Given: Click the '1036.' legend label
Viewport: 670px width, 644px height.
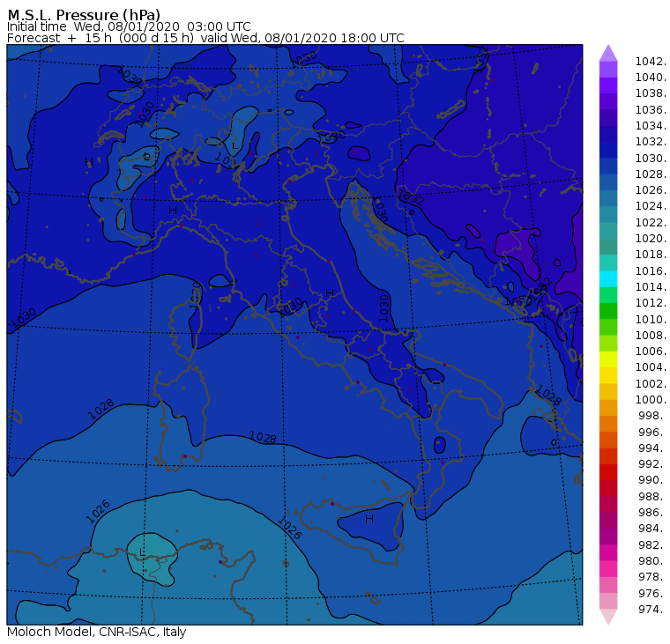Looking at the screenshot, I should click(x=651, y=110).
